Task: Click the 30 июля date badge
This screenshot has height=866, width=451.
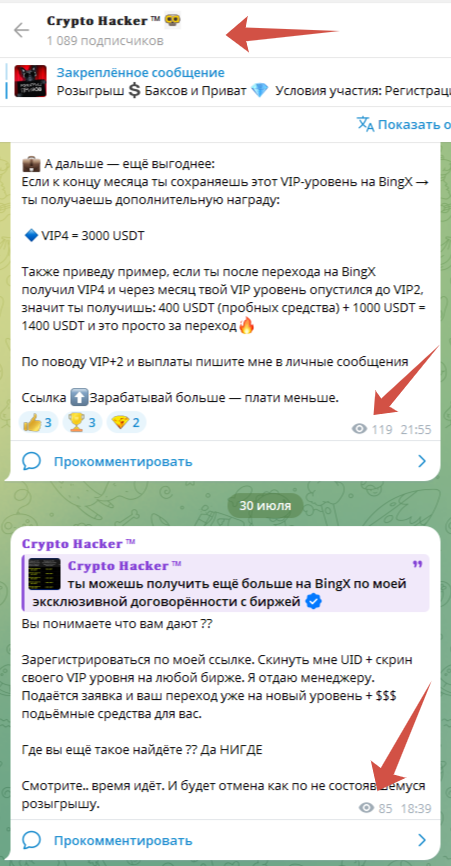Action: click(266, 505)
